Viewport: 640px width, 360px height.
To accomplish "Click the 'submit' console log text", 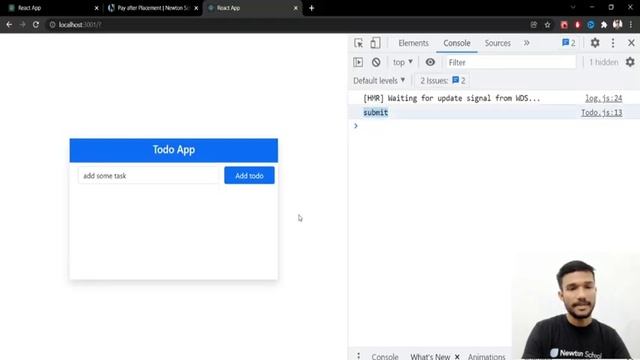I will pos(376,112).
